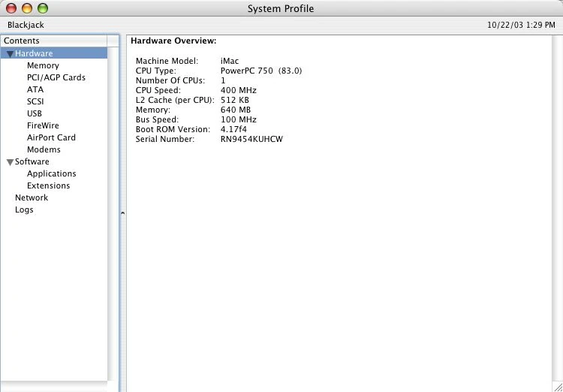Collapse the Hardware disclosure triangle

pos(10,54)
